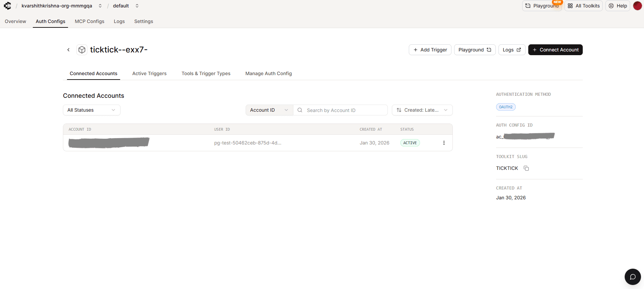Viewport: 644px width, 289px height.
Task: Open Manage Auth Config sub-tab
Action: [268, 73]
